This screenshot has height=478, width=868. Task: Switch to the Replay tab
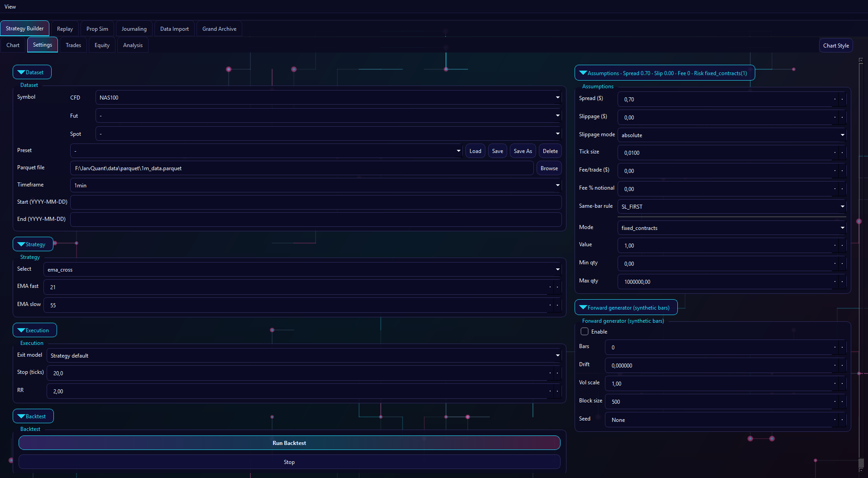click(x=65, y=29)
